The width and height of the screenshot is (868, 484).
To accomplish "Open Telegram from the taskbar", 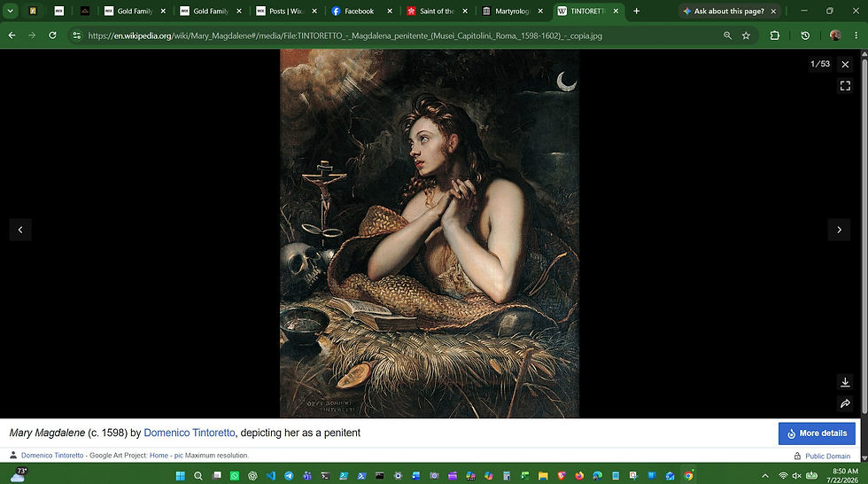I will pyautogui.click(x=289, y=476).
